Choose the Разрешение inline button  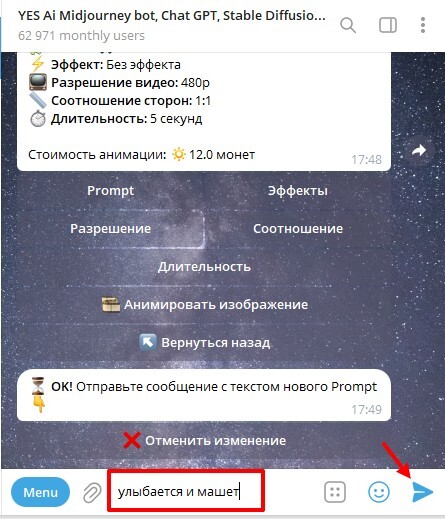[x=110, y=229]
